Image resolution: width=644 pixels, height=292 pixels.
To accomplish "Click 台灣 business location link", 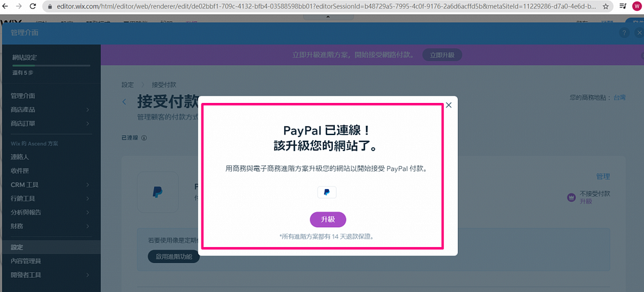I will [620, 98].
